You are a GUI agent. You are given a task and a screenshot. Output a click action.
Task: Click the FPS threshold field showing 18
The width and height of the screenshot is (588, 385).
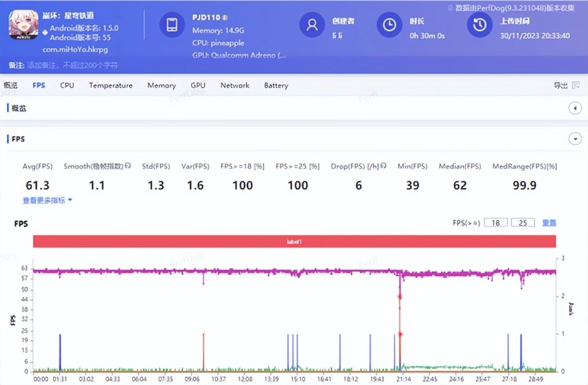(x=496, y=223)
